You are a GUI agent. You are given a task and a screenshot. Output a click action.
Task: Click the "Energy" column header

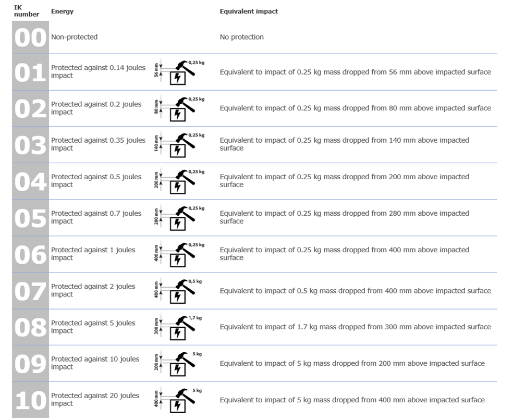(62, 11)
